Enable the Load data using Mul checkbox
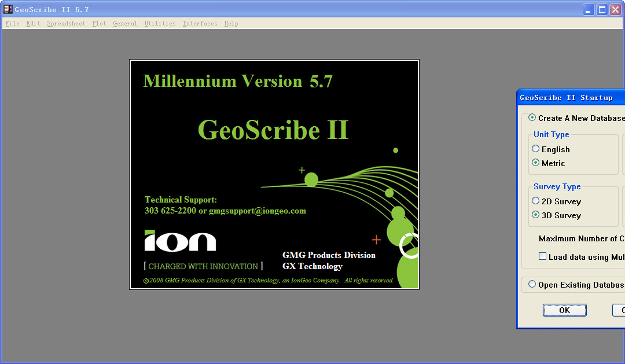This screenshot has height=364, width=625. pyautogui.click(x=542, y=256)
